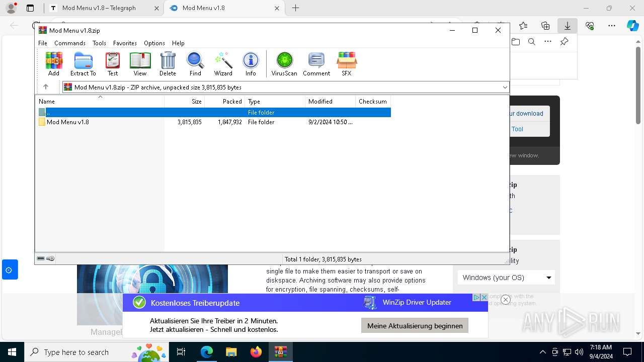Open Edge favorites star icon
644x362 pixels.
click(523, 26)
